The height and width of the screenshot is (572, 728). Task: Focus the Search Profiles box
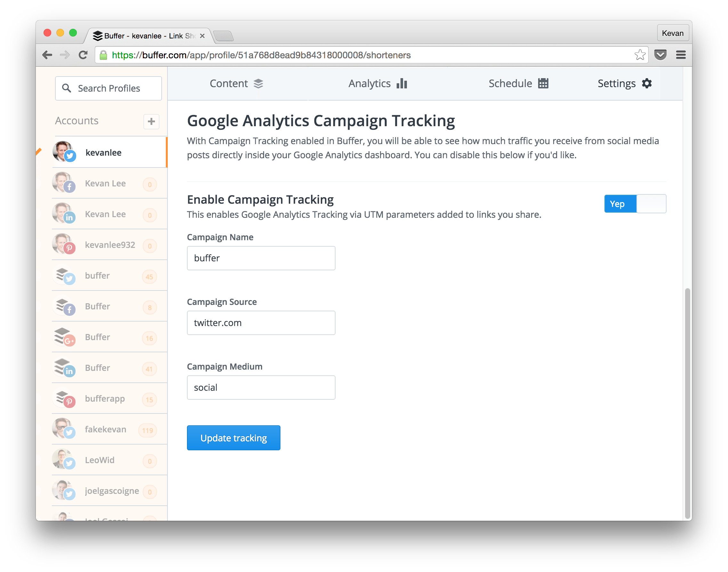pos(109,88)
